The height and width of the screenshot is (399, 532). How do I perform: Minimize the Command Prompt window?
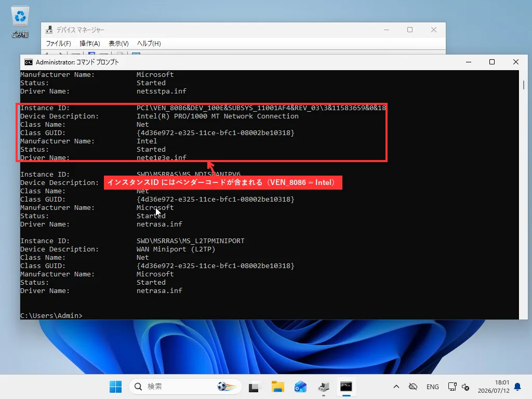click(x=469, y=62)
